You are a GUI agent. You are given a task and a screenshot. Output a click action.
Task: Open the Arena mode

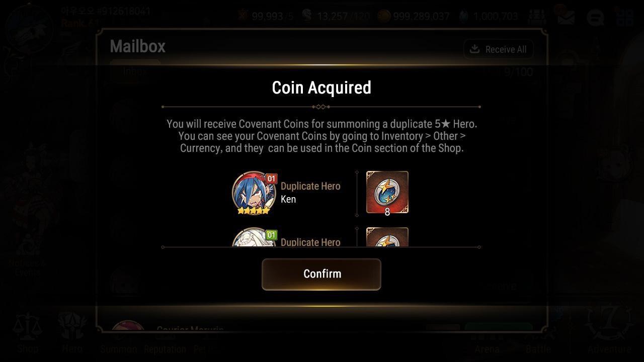pyautogui.click(x=487, y=348)
